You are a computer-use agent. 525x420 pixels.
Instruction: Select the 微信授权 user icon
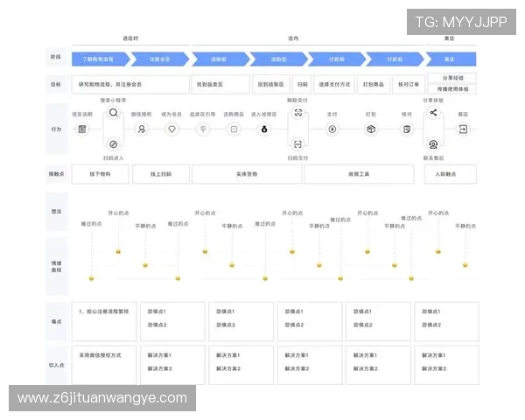coord(142,129)
